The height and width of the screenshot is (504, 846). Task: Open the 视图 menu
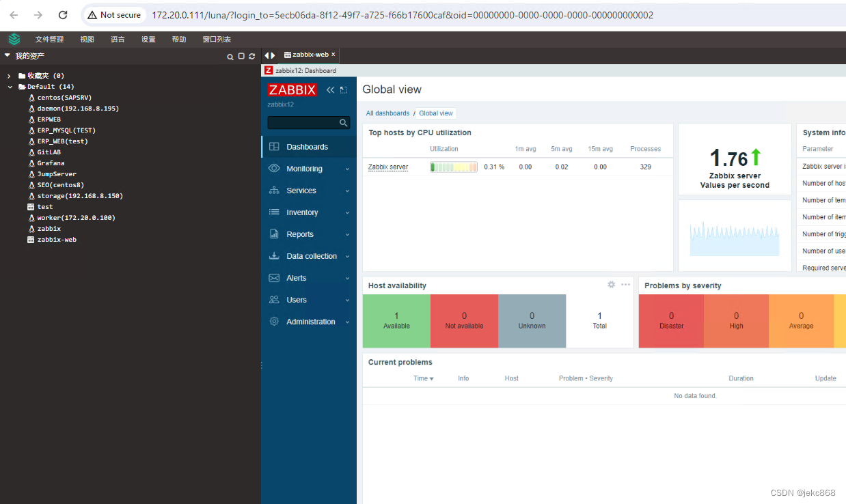point(87,40)
